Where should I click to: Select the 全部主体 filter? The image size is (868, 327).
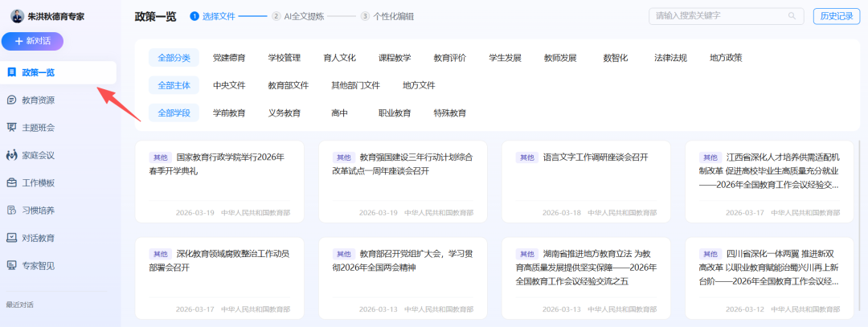pyautogui.click(x=174, y=85)
